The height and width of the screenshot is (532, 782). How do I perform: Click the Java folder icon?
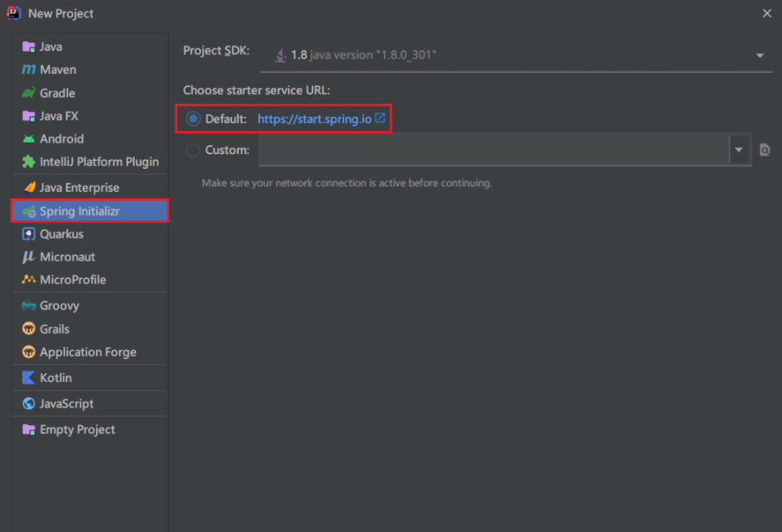tap(29, 47)
